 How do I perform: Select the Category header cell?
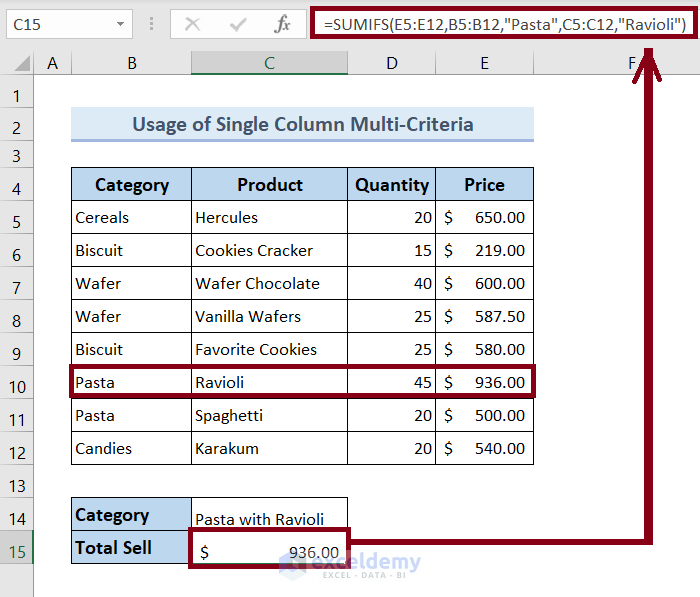pyautogui.click(x=131, y=185)
